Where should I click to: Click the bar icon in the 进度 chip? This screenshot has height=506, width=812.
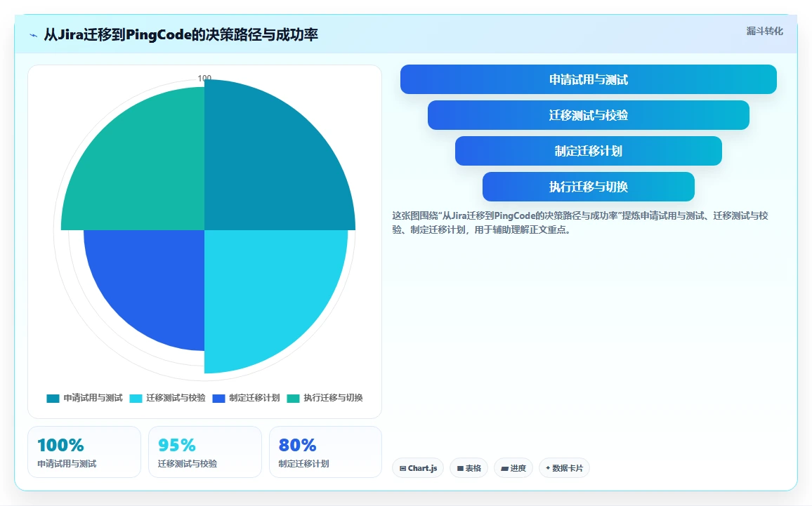click(504, 469)
